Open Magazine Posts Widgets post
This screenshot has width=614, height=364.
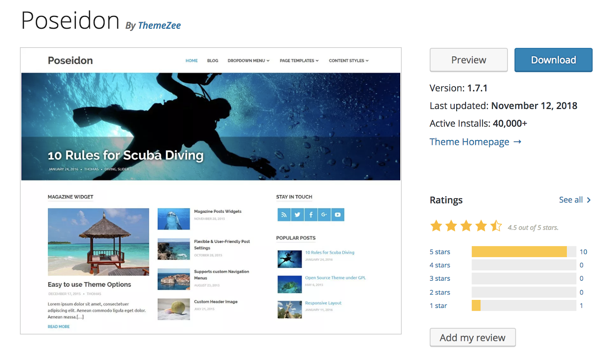(218, 211)
